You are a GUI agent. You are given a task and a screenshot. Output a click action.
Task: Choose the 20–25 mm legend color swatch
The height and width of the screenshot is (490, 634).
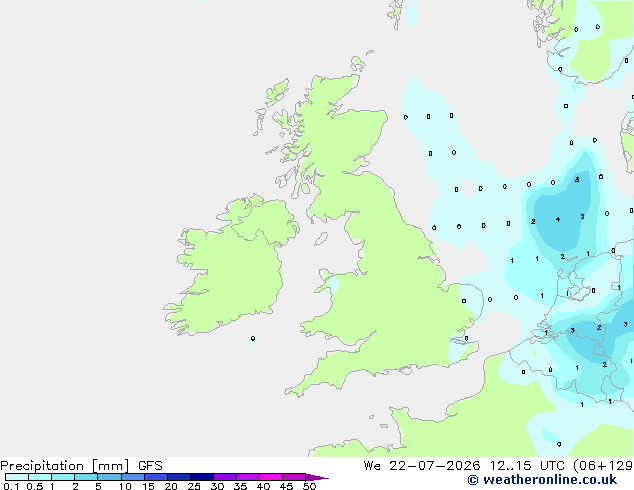coord(179,477)
